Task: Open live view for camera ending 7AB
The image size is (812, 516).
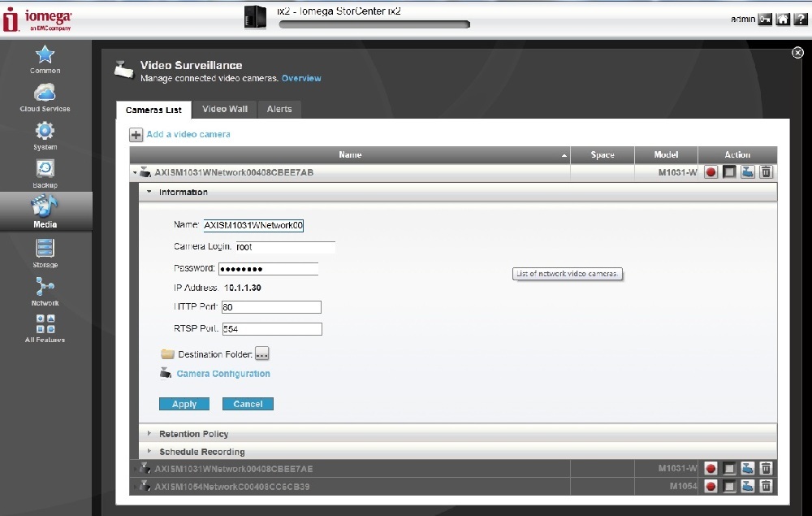Action: point(747,172)
